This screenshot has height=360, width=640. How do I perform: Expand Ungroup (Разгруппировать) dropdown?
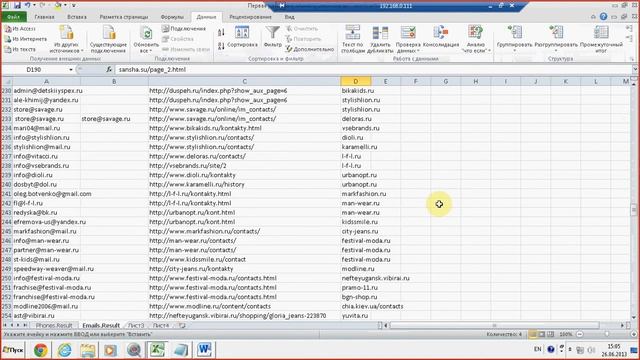click(x=556, y=51)
